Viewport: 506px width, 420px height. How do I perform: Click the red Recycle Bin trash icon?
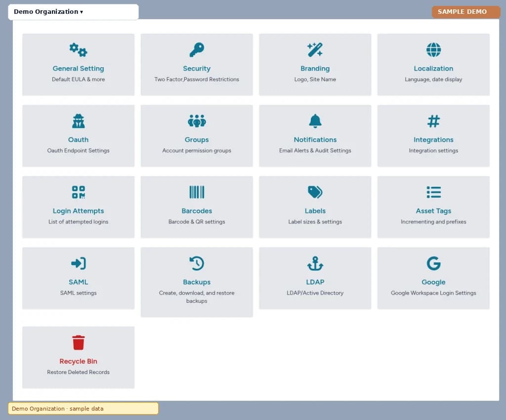coord(78,342)
